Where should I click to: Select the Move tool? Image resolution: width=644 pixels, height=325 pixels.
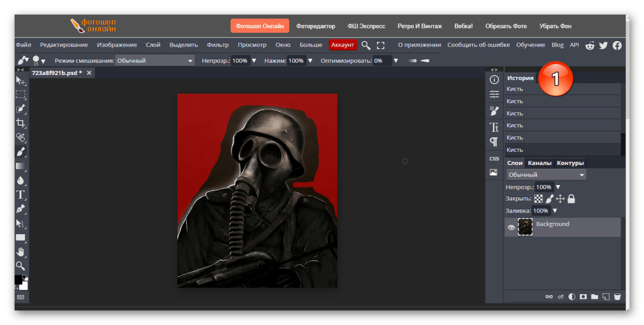(x=20, y=81)
